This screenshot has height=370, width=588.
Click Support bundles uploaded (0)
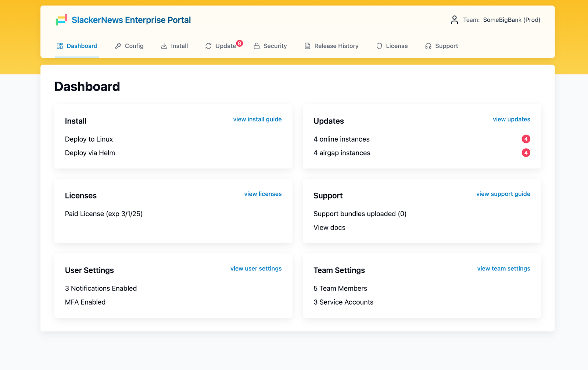click(x=360, y=214)
